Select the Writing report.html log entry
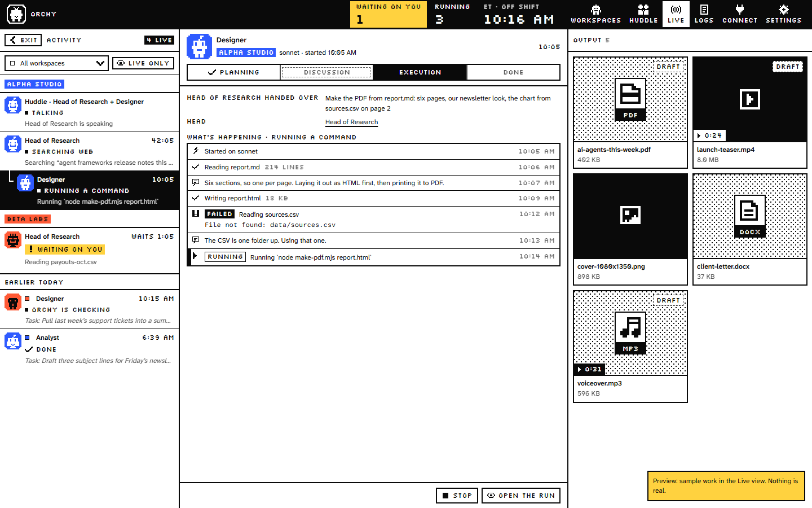The width and height of the screenshot is (812, 508). [x=373, y=198]
